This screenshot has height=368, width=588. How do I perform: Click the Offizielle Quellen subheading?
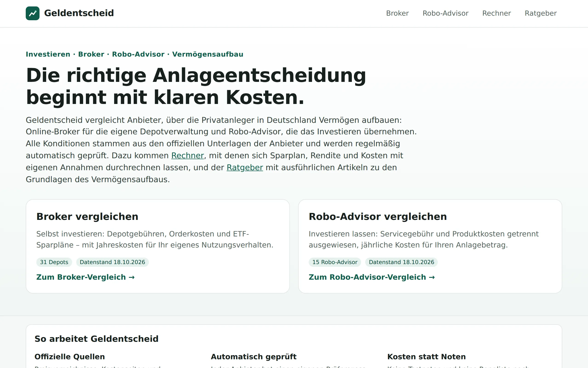click(x=70, y=357)
